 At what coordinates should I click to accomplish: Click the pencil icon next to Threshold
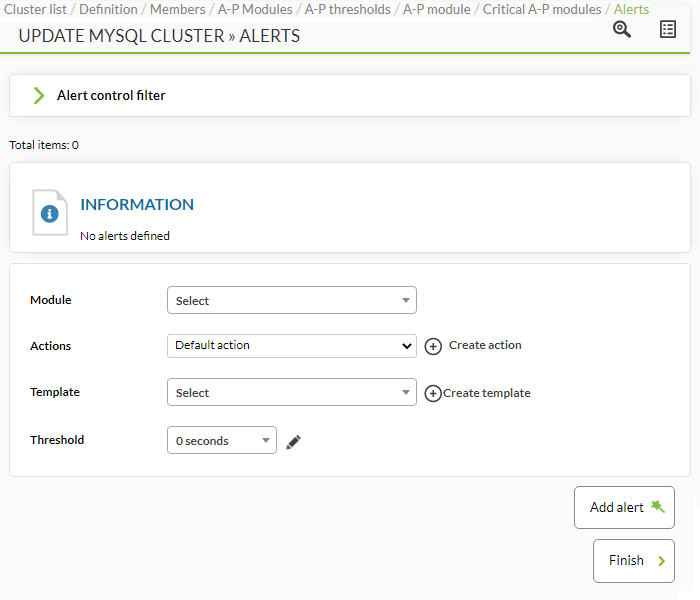pos(293,442)
